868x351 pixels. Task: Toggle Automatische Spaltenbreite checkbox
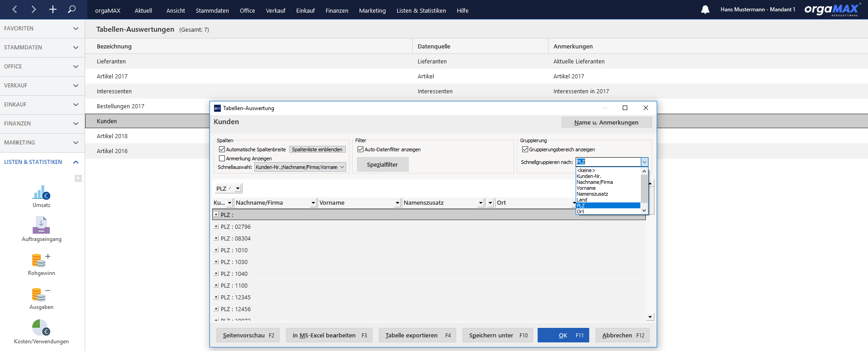click(x=222, y=149)
